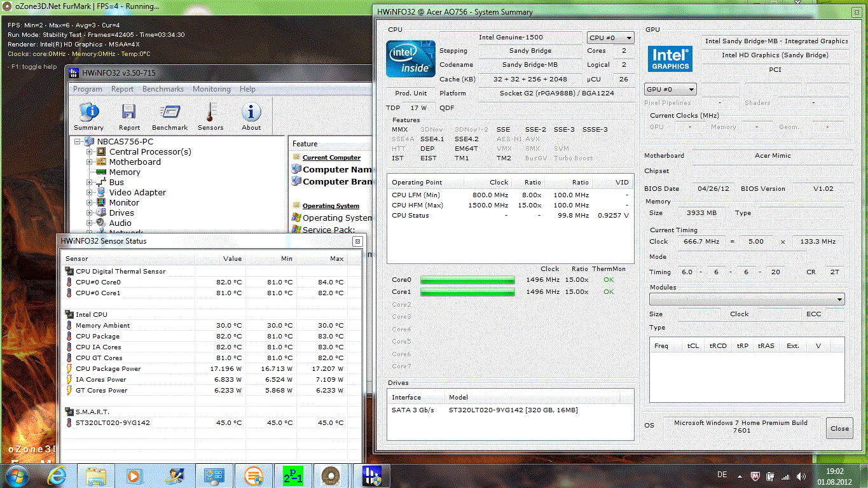The width and height of the screenshot is (868, 488).
Task: Click the Current Computer heading
Action: coord(331,158)
